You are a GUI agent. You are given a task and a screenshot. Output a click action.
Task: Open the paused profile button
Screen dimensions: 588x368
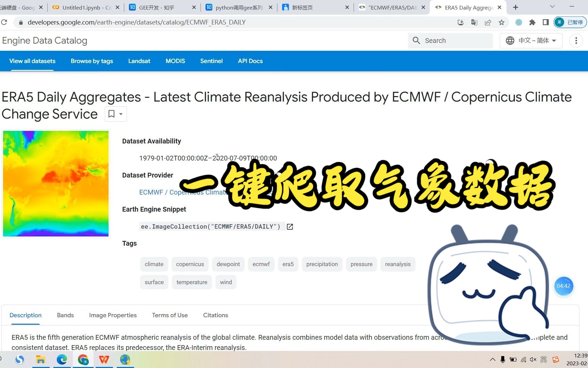coord(570,22)
